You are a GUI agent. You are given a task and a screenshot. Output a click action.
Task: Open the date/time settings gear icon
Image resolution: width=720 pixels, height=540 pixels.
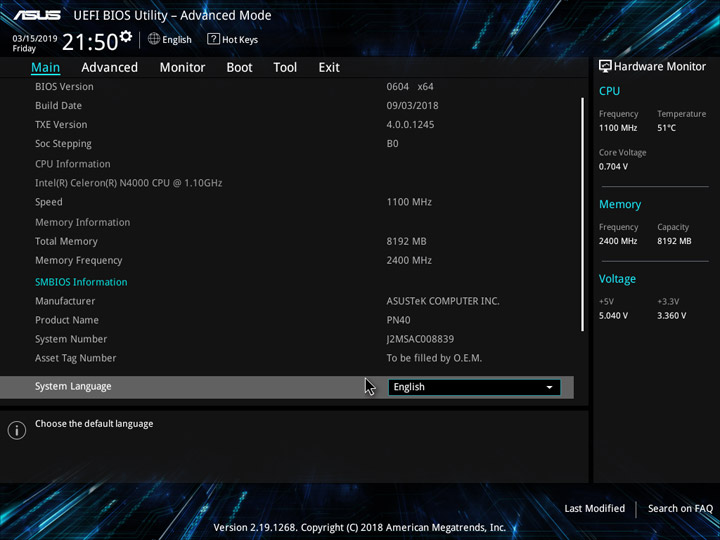(126, 36)
